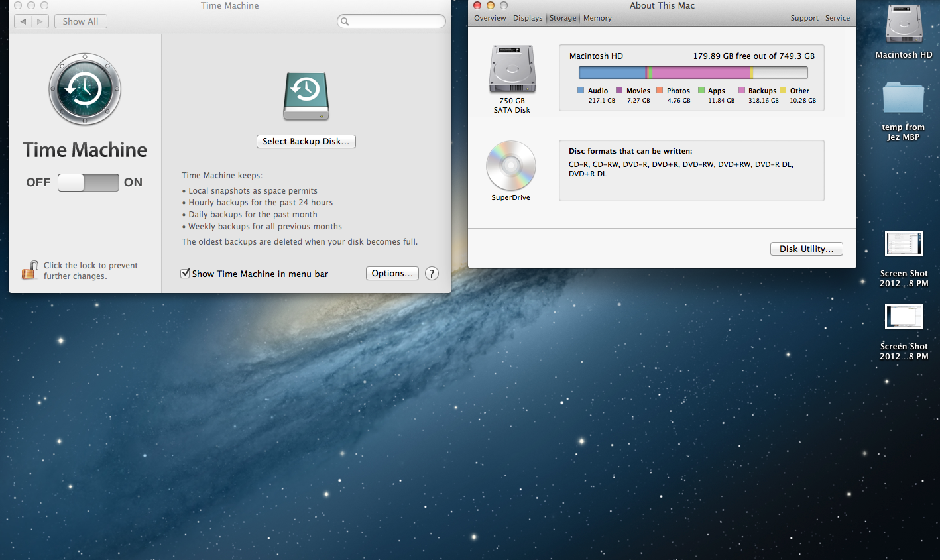
Task: Click the '217.1 GB' Audio size value
Action: tap(602, 101)
